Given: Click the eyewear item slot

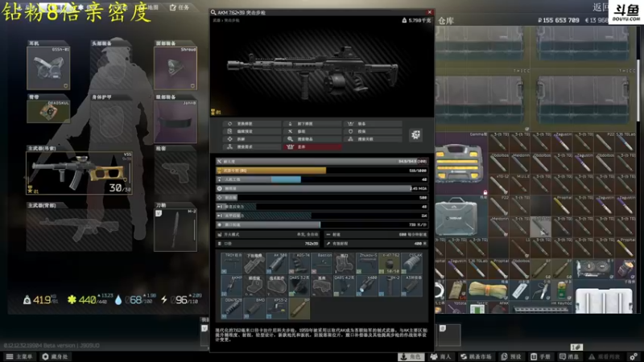Looking at the screenshot, I should [x=175, y=122].
